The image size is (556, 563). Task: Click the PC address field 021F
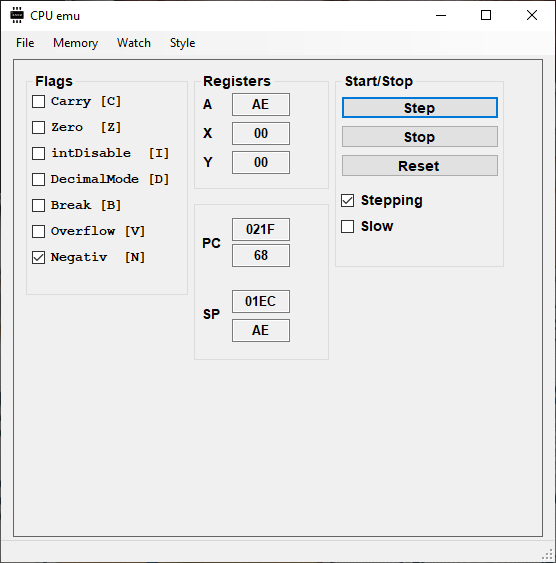tap(261, 229)
